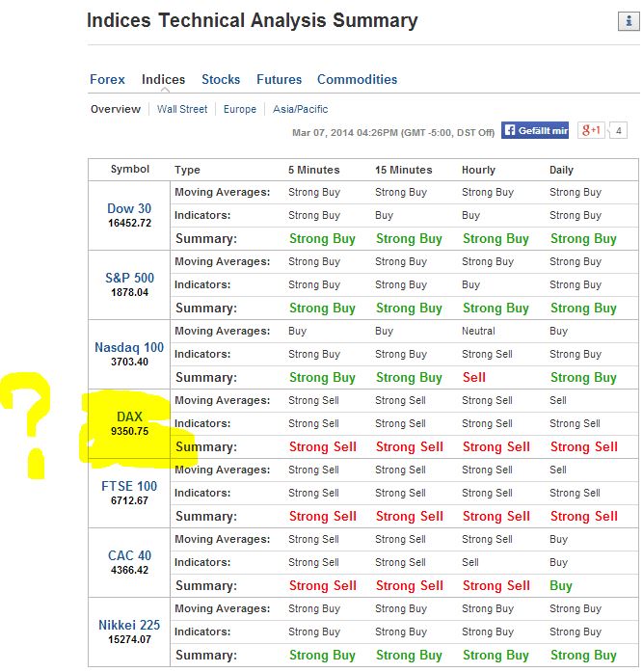643x672 pixels.
Task: Click the DAX daily Sell moving average
Action: pos(558,400)
